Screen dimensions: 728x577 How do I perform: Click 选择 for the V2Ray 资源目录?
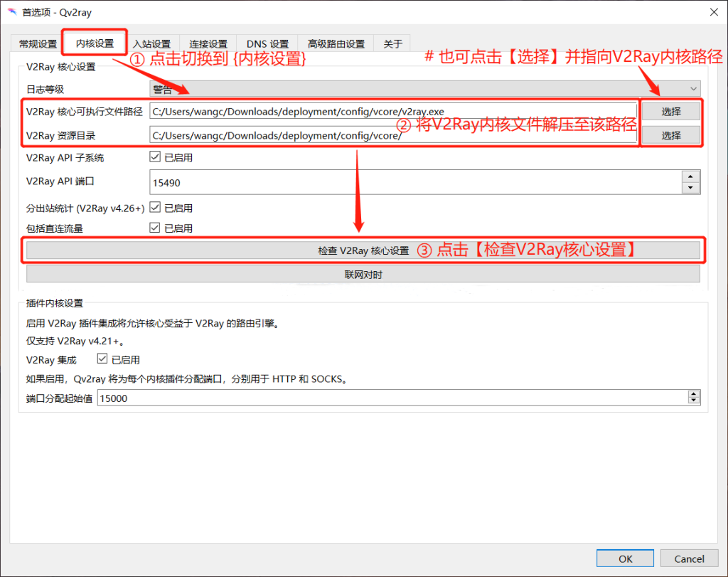671,136
